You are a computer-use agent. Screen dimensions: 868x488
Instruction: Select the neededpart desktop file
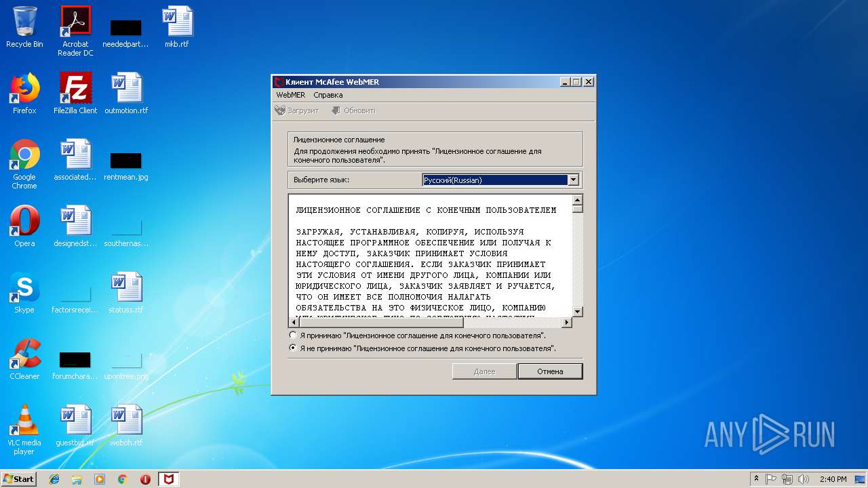click(x=125, y=34)
